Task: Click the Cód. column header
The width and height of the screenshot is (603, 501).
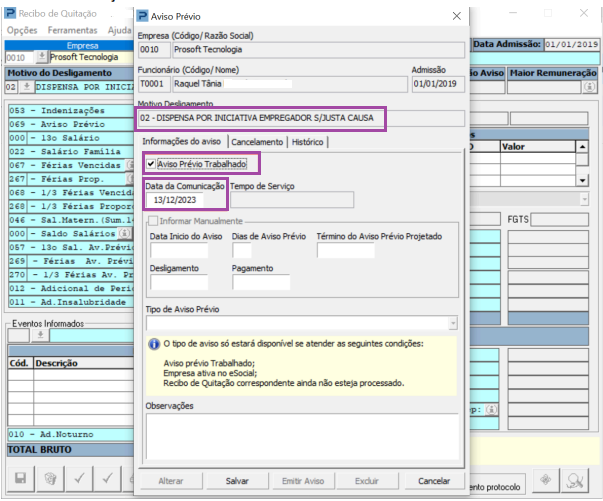Action: point(20,363)
